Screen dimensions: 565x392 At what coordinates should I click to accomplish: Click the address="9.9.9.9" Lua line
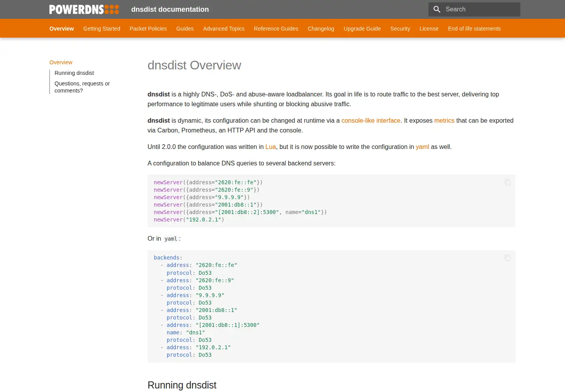click(202, 198)
